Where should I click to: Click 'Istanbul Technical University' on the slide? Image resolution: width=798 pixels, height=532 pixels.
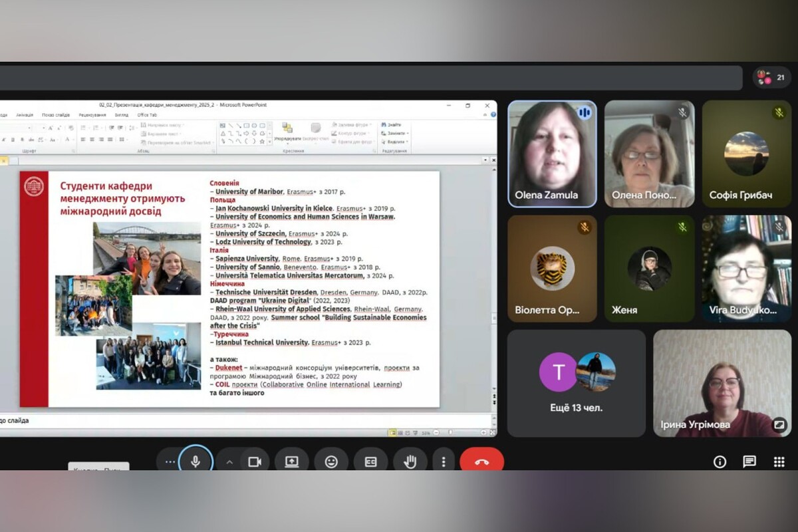click(262, 342)
